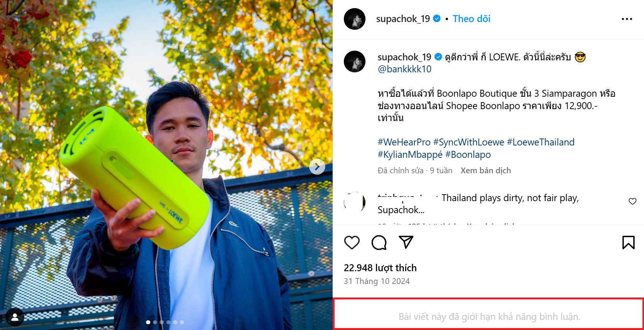Open the three-dot more options menu

point(627,19)
